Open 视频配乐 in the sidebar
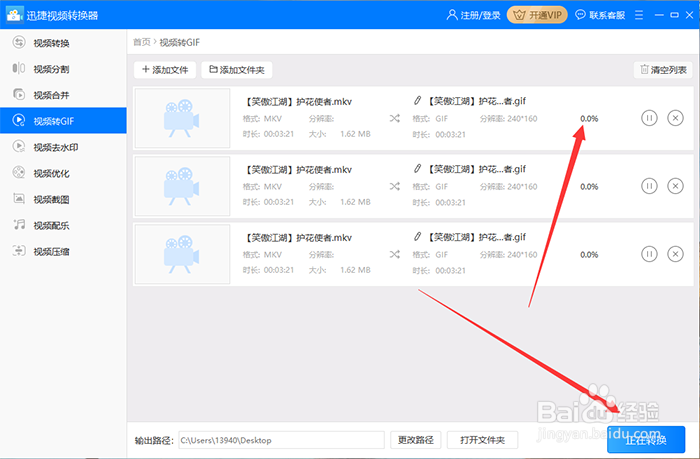The image size is (700, 459). click(x=63, y=225)
